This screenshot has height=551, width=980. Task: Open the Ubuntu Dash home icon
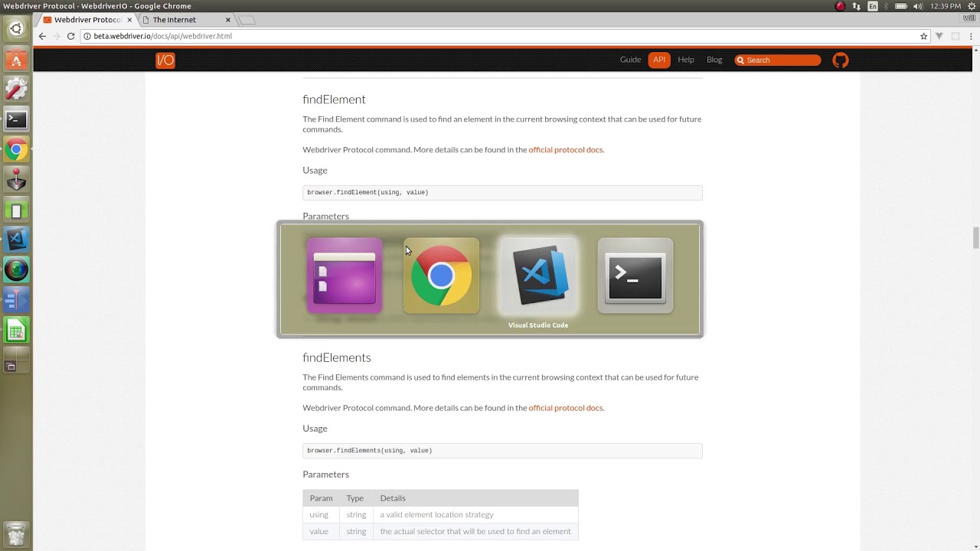pos(16,29)
